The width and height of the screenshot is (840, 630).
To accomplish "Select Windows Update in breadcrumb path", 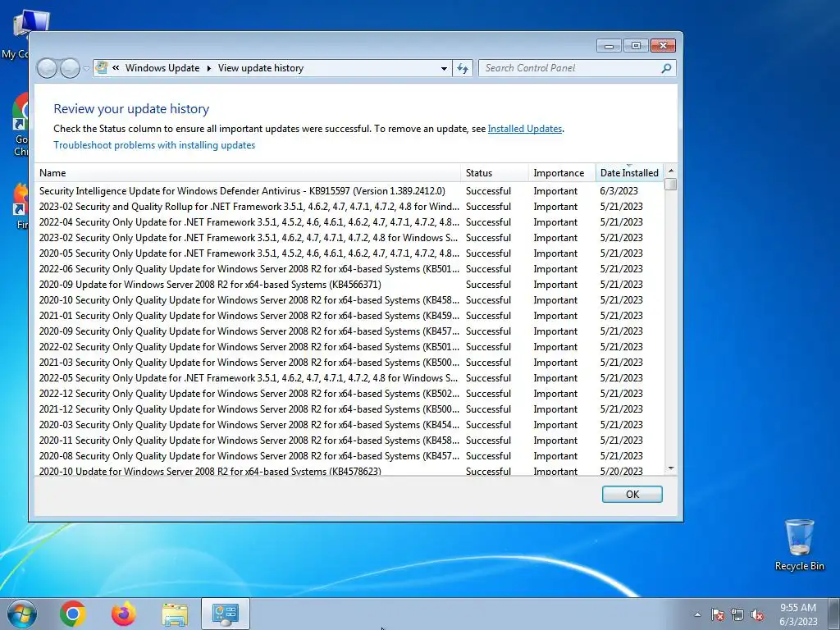I will point(162,68).
